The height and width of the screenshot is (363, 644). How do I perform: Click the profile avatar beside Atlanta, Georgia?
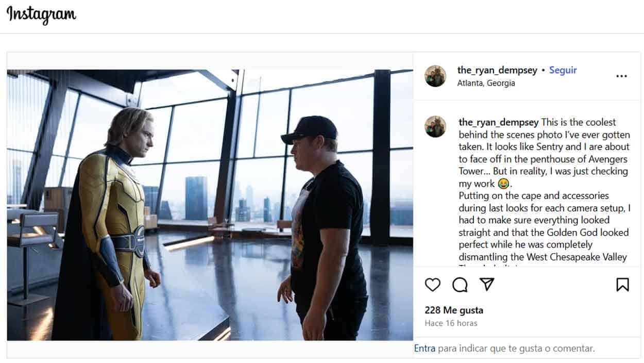tap(435, 76)
